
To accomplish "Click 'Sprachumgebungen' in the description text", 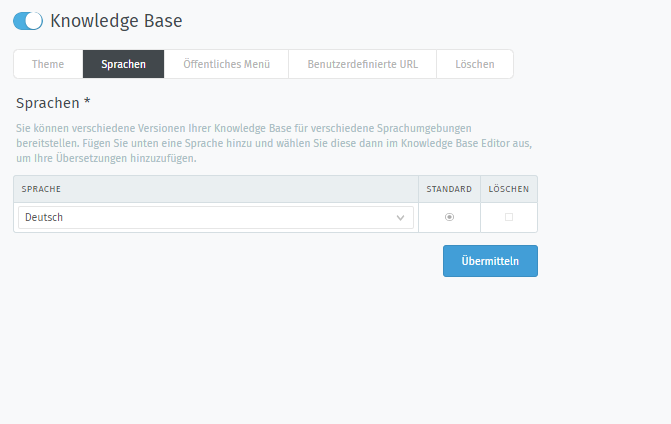I will [424, 128].
